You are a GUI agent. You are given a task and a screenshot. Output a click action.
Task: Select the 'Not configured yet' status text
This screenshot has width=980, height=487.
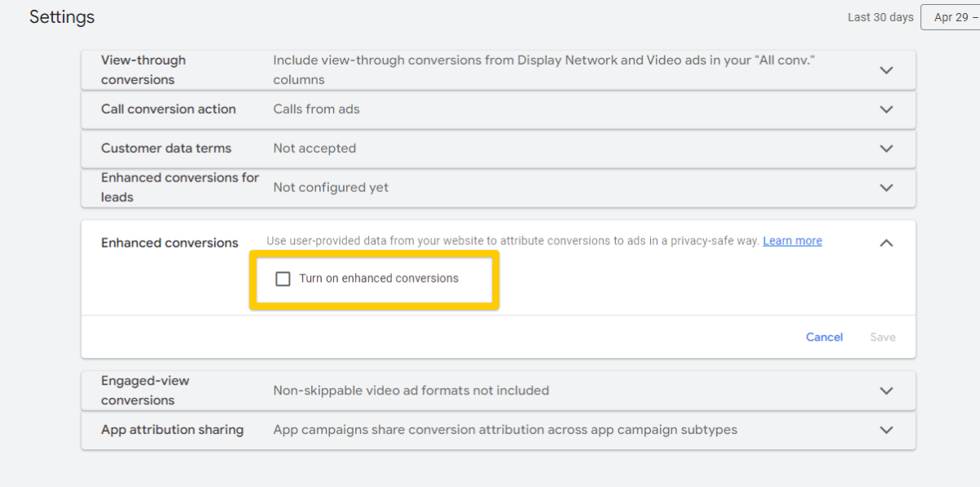click(331, 188)
